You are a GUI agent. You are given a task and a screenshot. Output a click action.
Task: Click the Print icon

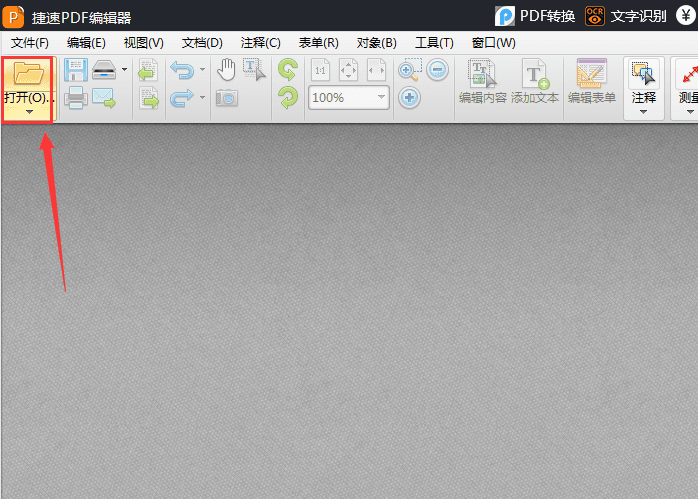click(x=76, y=98)
